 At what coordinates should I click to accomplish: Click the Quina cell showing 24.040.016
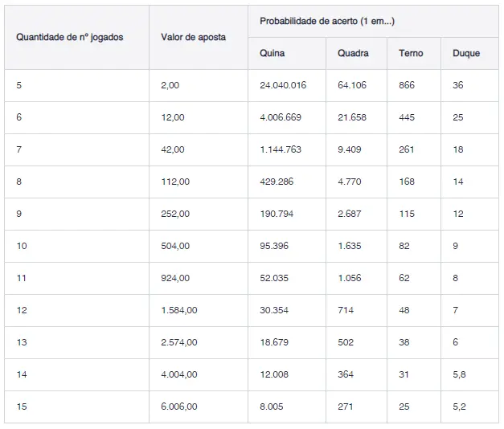283,85
